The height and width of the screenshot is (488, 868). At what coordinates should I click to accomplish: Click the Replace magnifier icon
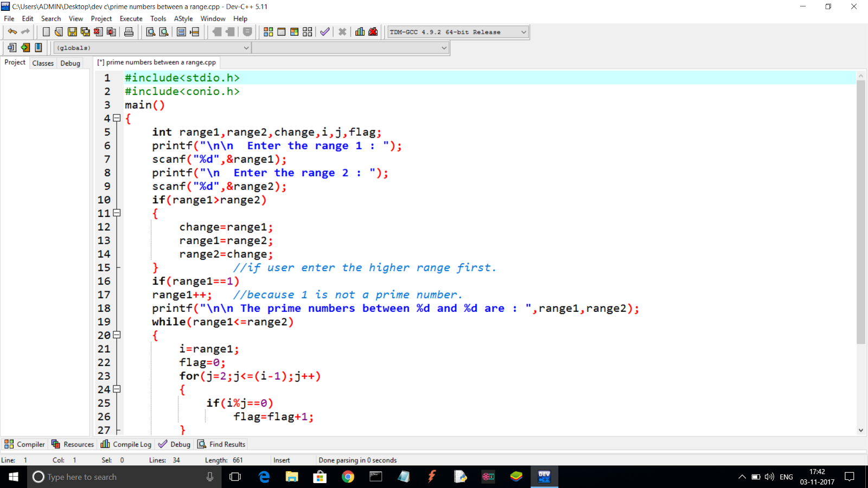163,31
